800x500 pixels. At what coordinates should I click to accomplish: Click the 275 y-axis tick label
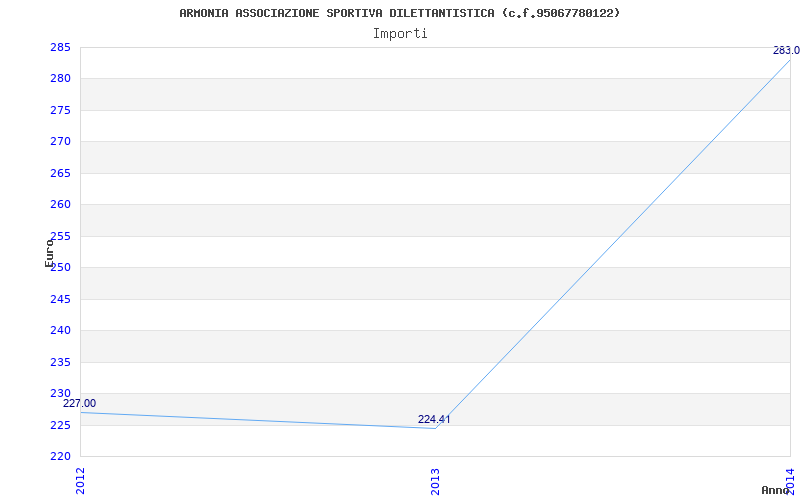click(60, 110)
